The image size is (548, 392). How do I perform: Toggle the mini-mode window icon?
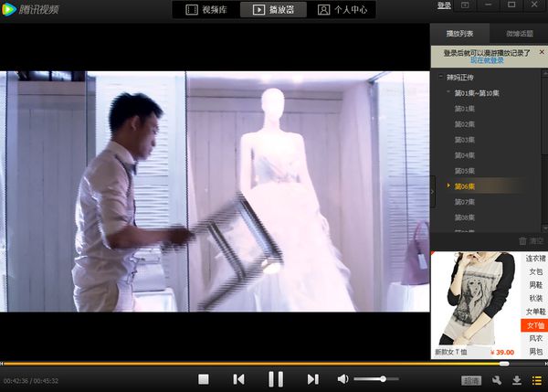pos(465,5)
